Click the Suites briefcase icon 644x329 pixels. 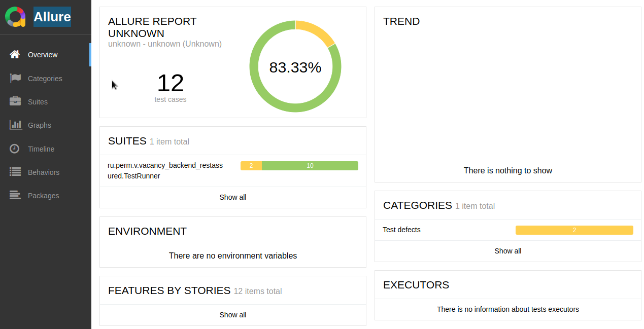tap(15, 101)
